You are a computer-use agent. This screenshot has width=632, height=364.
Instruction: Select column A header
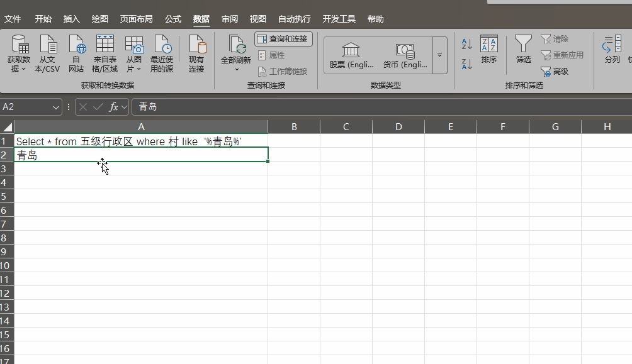click(x=141, y=127)
